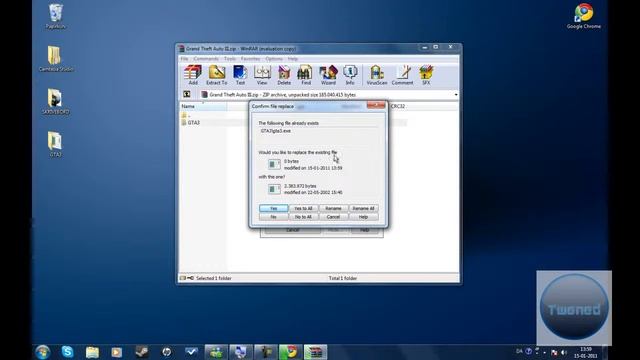Expand the archive path dropdown arrow
The image size is (640, 360).
click(456, 95)
